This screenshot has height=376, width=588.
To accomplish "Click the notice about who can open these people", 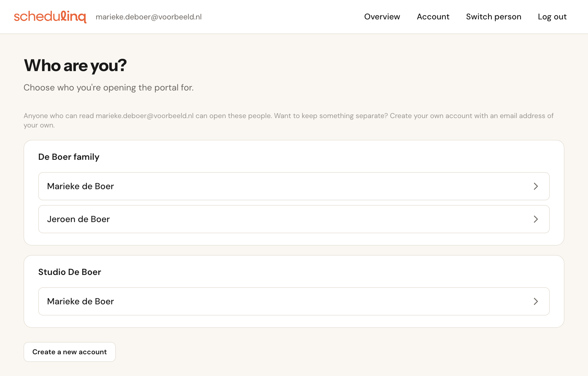I will click(288, 120).
